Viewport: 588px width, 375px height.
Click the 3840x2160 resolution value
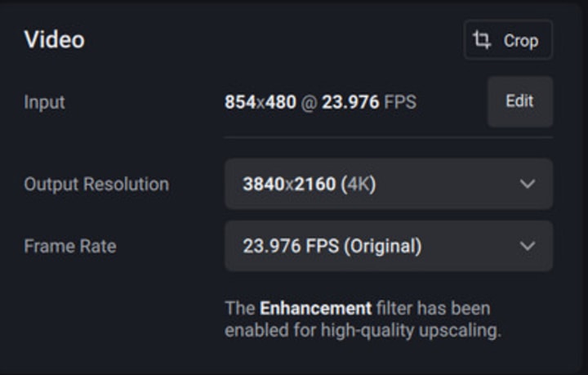point(288,184)
